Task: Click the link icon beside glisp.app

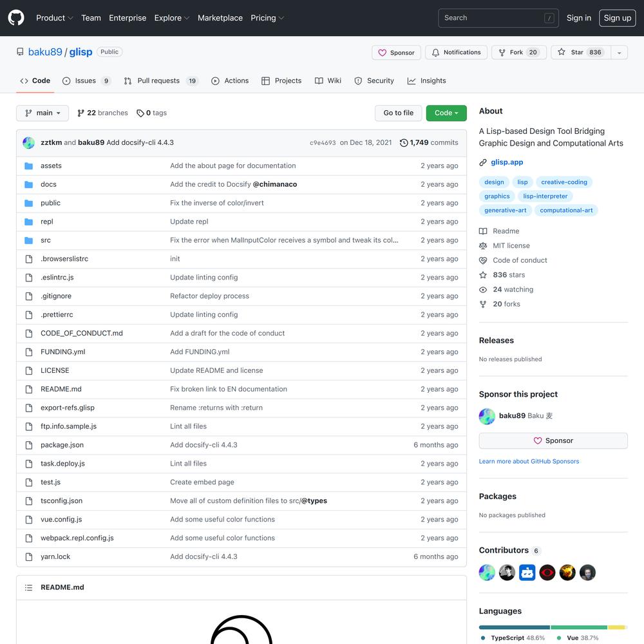Action: pyautogui.click(x=483, y=163)
